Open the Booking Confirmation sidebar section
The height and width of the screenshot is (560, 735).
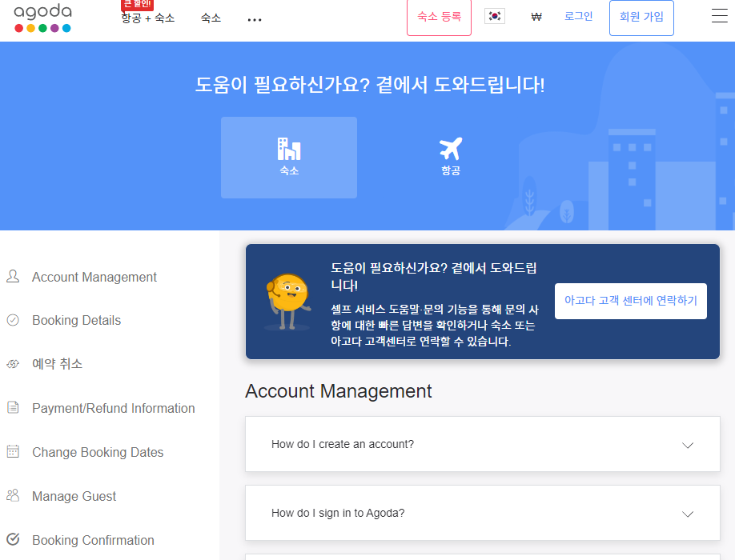click(93, 540)
